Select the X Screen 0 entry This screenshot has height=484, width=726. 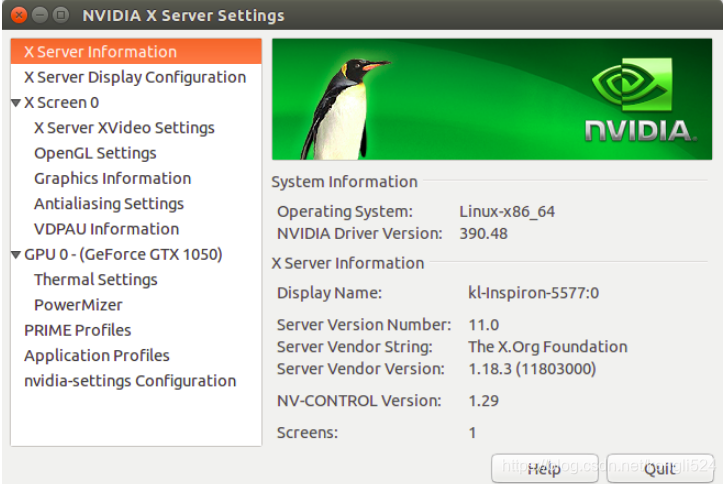click(61, 102)
